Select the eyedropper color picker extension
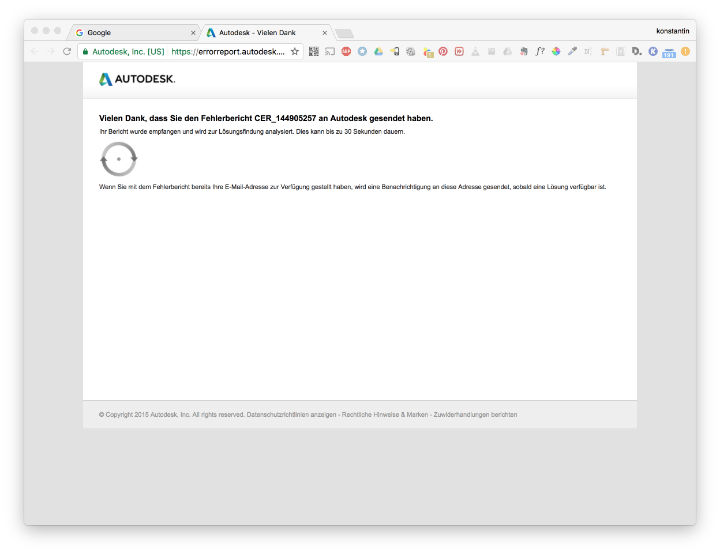Screen dimensions: 720x554 click(x=572, y=51)
